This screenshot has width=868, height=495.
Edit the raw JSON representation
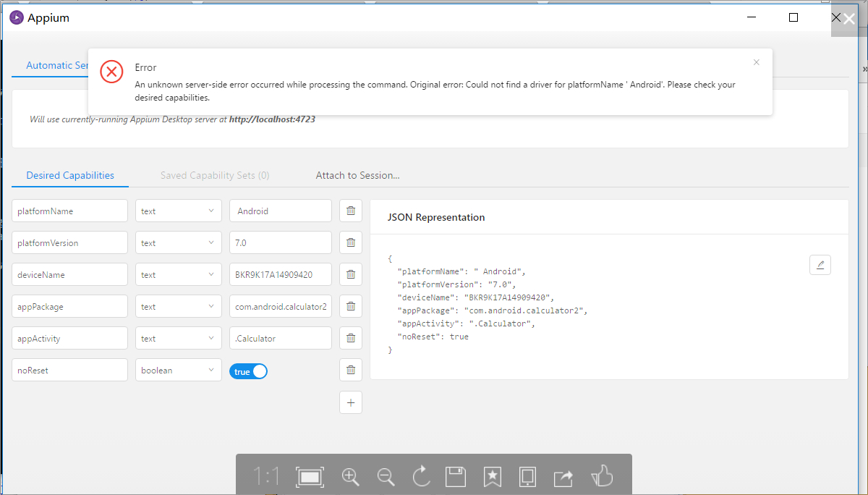point(820,265)
